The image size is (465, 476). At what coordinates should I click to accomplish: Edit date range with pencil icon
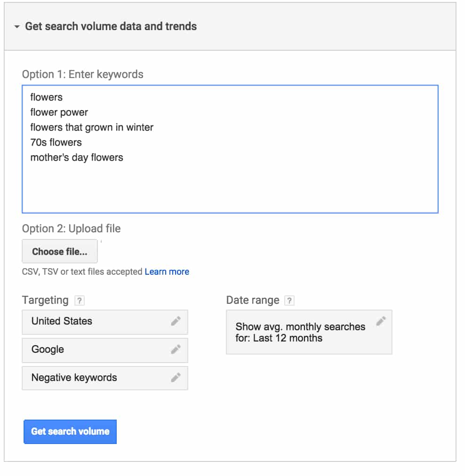coord(381,321)
